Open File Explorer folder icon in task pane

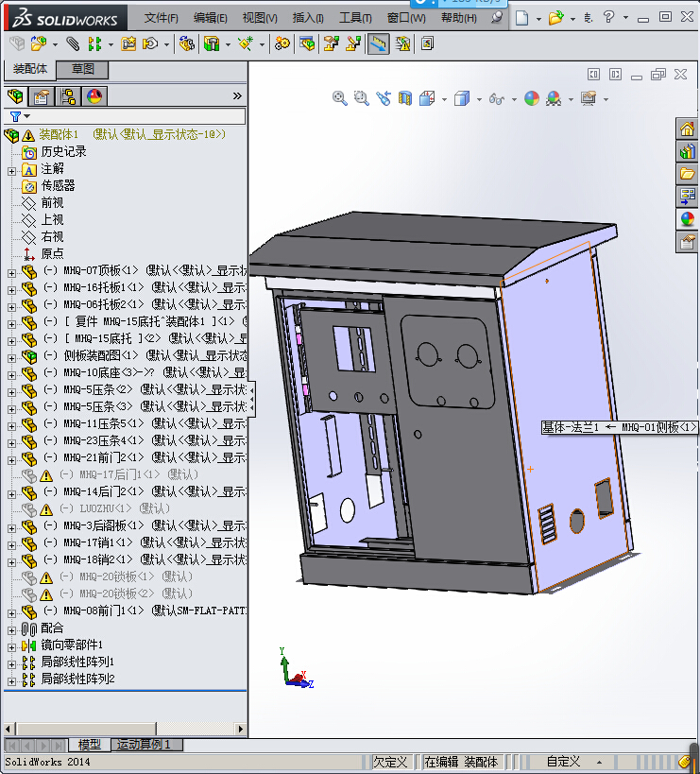coord(687,174)
